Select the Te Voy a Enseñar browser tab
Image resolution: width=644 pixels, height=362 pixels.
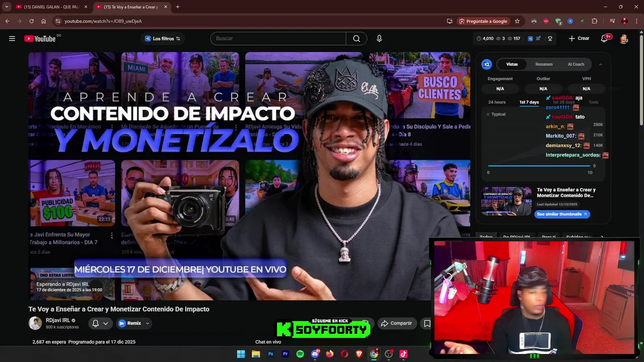pyautogui.click(x=131, y=7)
